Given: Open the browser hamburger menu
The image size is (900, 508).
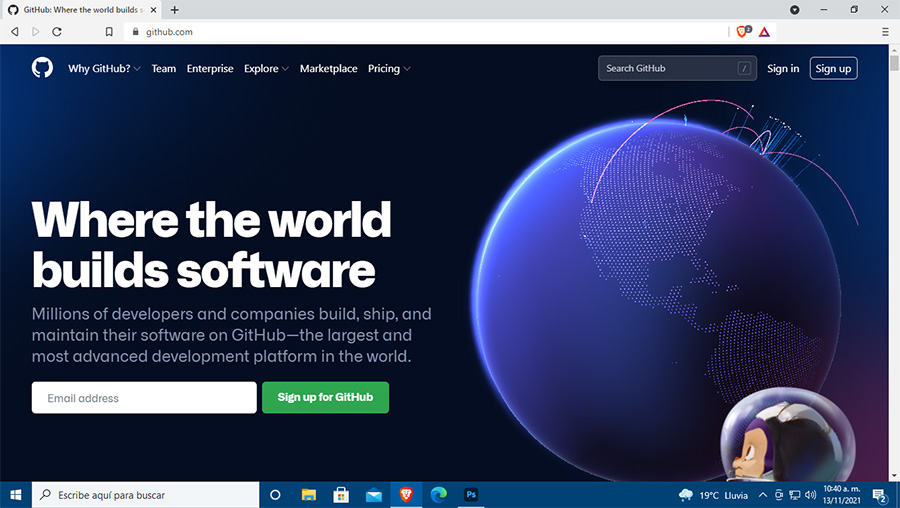Looking at the screenshot, I should 885,32.
